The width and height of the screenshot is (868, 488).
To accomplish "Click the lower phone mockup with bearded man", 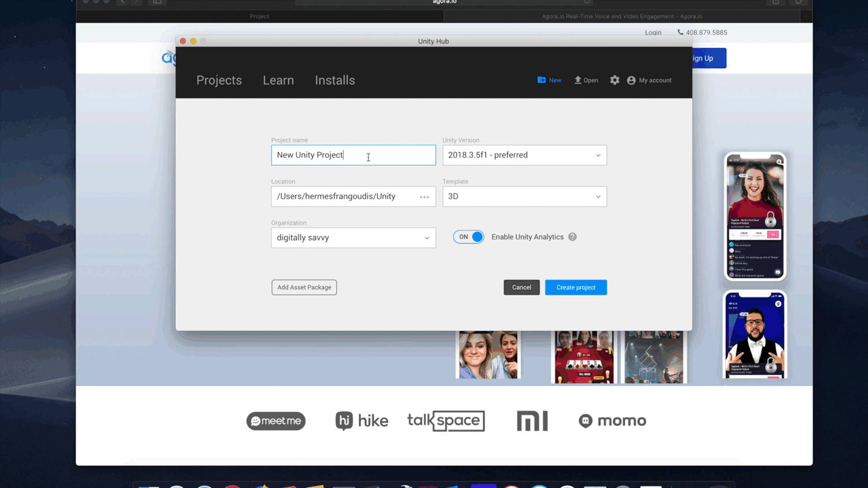I will click(x=755, y=335).
